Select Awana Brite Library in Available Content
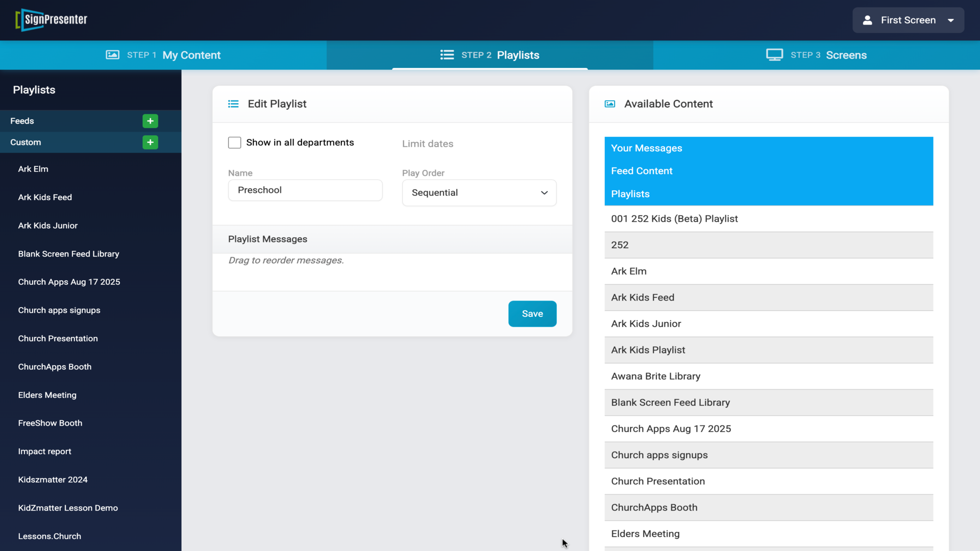Screen dimensions: 980x551 click(655, 377)
